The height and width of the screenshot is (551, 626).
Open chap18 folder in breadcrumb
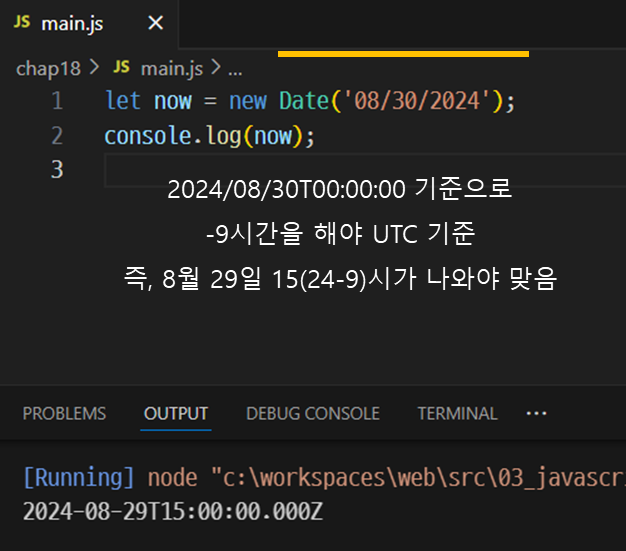pyautogui.click(x=48, y=69)
